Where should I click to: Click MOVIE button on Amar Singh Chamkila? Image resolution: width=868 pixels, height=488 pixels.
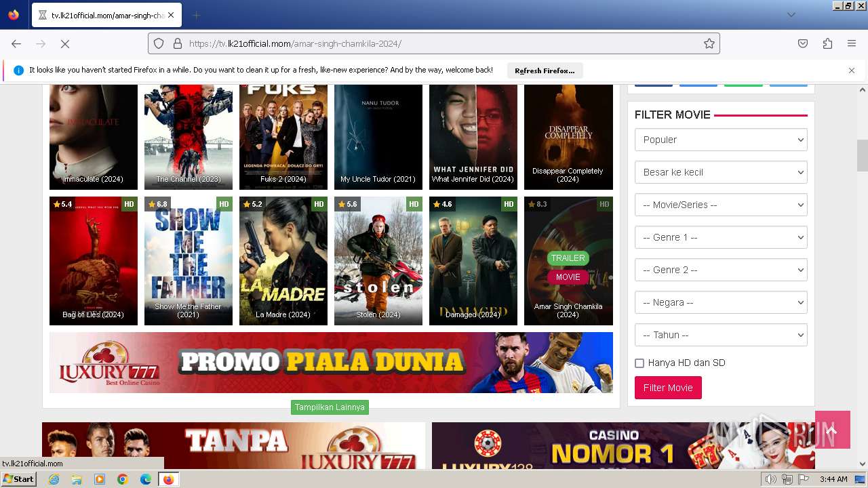coord(568,277)
